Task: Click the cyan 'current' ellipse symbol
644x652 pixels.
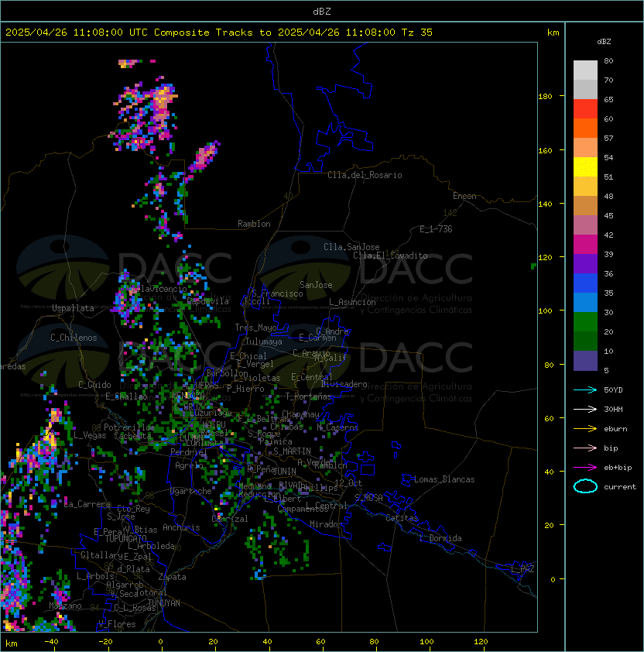Action: coord(585,486)
